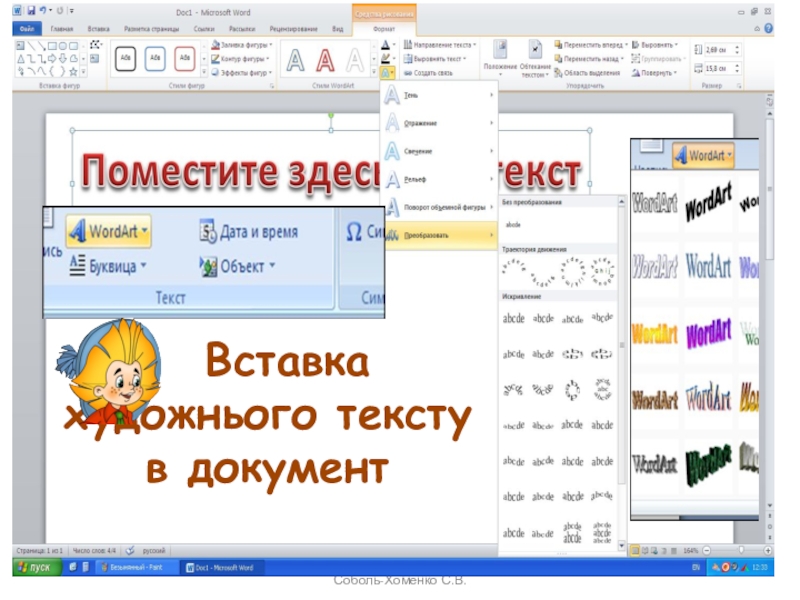Screen dimensions: 800x600
Task: Expand the shapes gallery More arrow
Action: click(x=84, y=72)
